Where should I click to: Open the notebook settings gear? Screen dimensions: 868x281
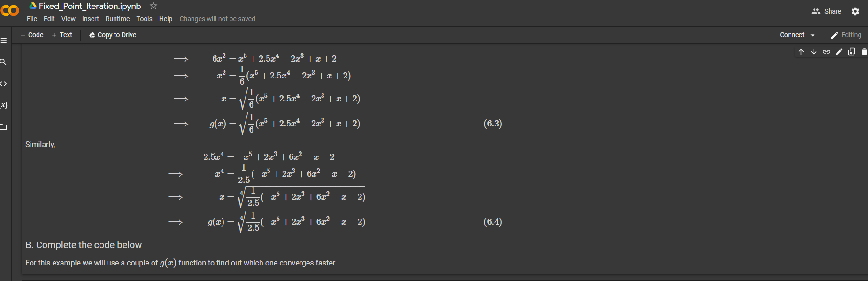point(855,11)
